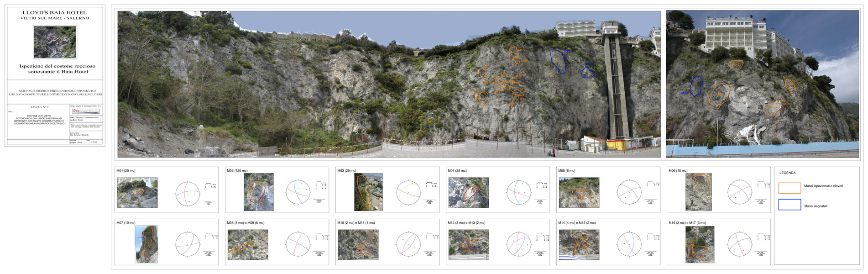
Task: Select the blue M28 boulder outline
Action: 587,72
